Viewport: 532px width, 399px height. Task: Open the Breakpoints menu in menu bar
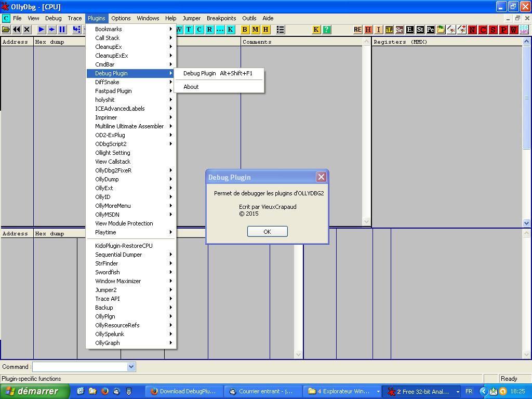pos(221,18)
